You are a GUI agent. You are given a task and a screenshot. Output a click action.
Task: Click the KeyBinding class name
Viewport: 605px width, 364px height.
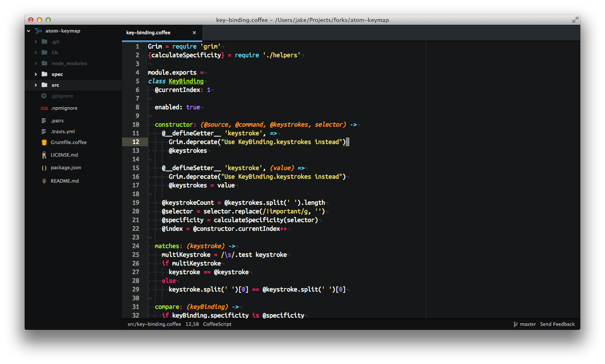tap(186, 81)
